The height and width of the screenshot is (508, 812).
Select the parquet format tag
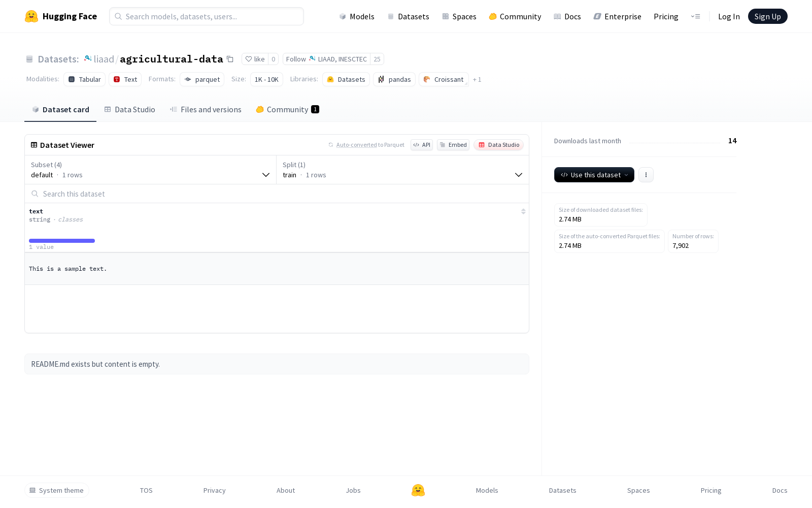point(202,79)
